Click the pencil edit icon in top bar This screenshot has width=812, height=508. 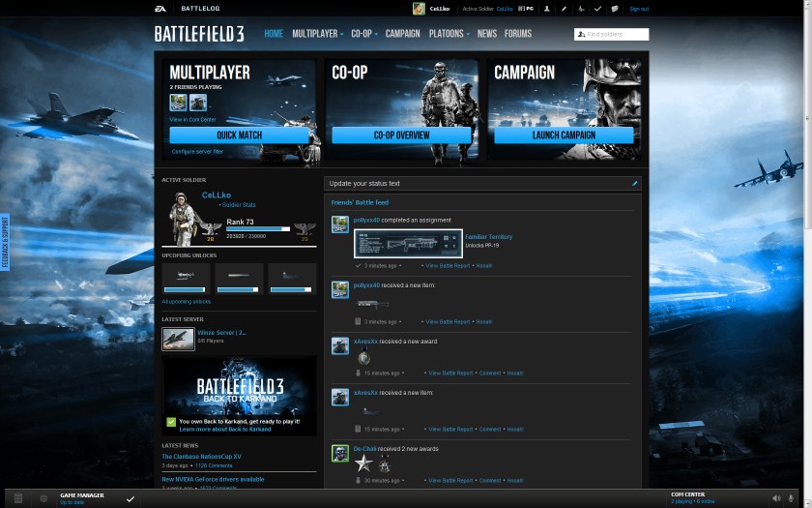(x=564, y=9)
